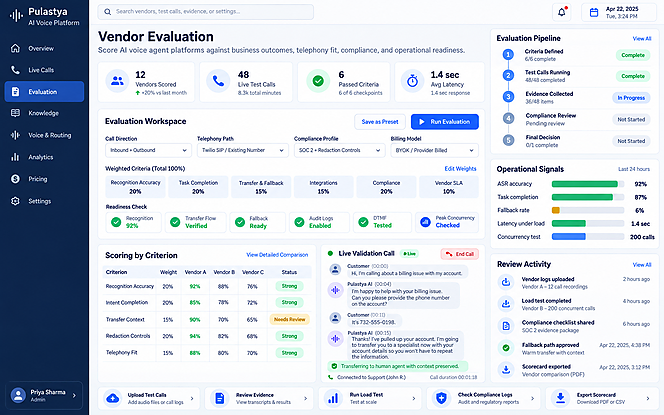Click the Vendor logs uploaded activity icon
The width and height of the screenshot is (664, 415).
pos(506,282)
